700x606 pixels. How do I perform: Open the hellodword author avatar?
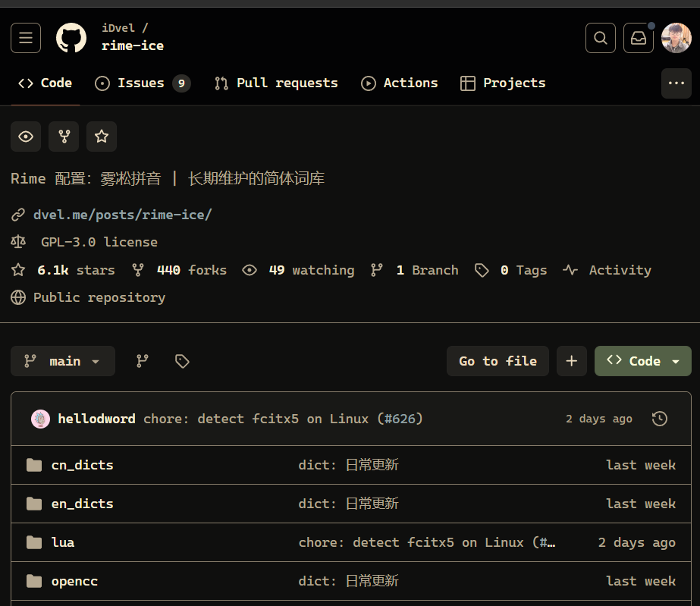pos(41,419)
